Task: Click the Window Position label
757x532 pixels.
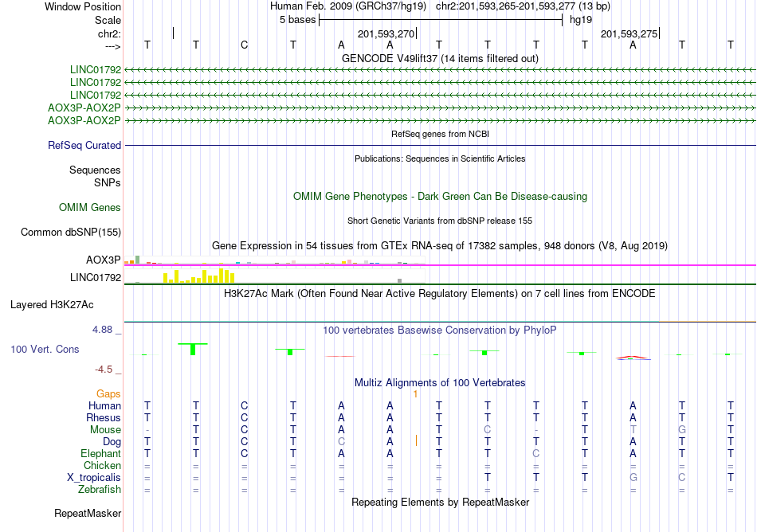Action: pos(83,6)
